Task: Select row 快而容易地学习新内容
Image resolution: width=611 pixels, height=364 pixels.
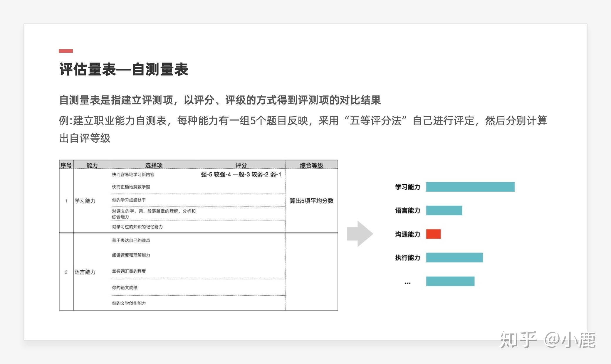Action: (x=133, y=175)
